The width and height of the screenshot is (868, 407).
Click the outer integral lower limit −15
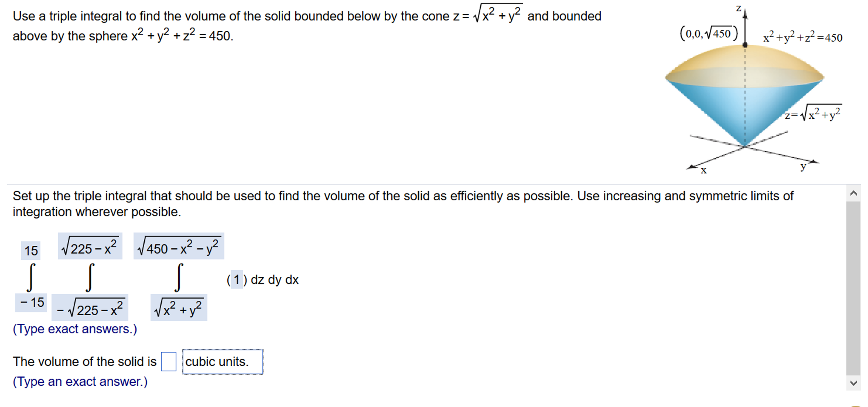(31, 303)
